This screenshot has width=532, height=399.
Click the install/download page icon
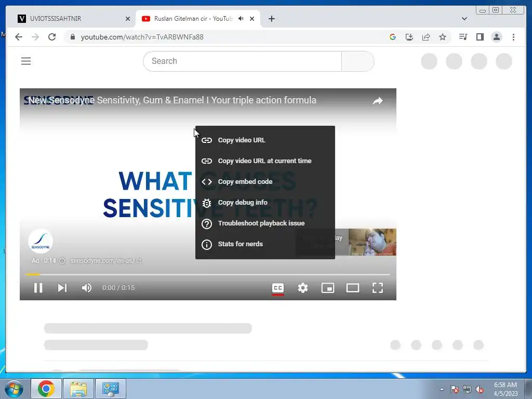(409, 37)
